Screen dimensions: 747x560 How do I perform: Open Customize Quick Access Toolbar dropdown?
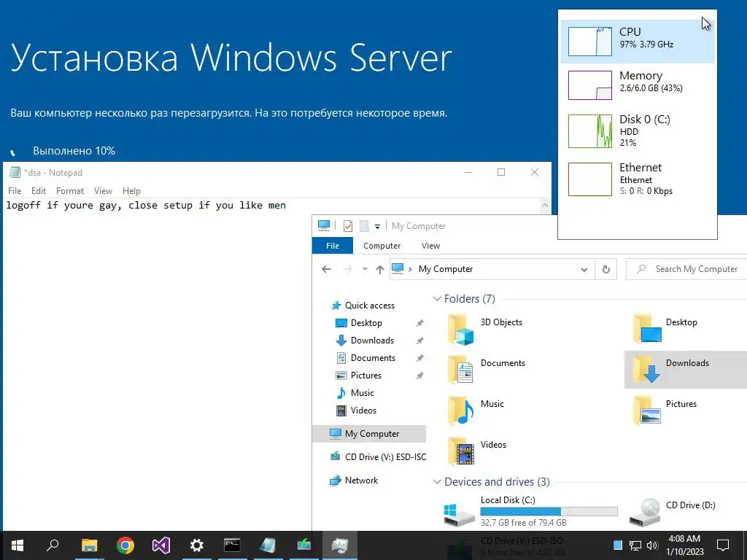(x=377, y=226)
